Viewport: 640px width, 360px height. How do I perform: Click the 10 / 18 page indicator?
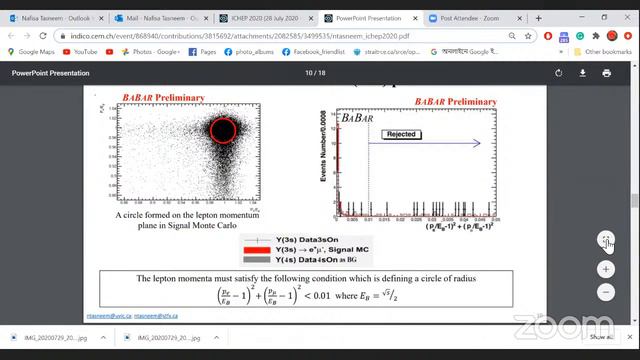point(315,73)
